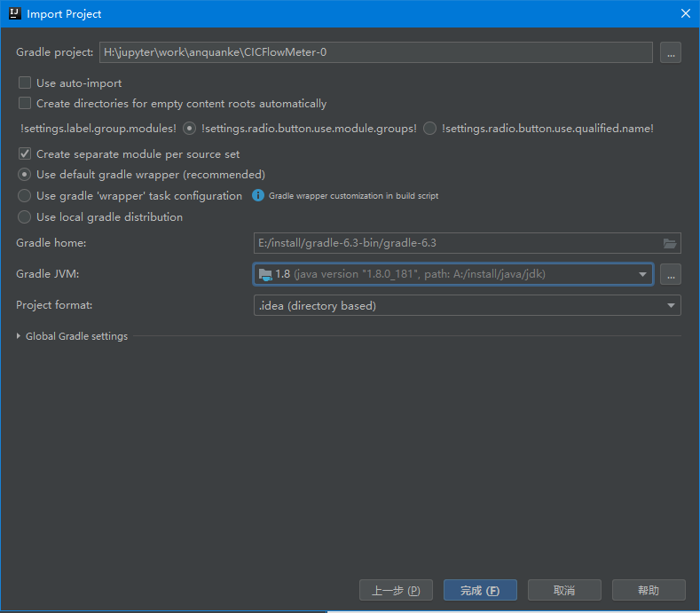Click the JDK folder icon in Gradle JVM
The width and height of the screenshot is (700, 613).
point(264,274)
